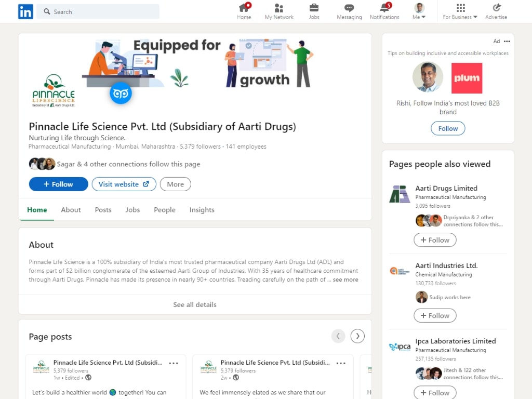Expand the For Business menu
Image resolution: width=532 pixels, height=399 pixels.
(x=460, y=11)
